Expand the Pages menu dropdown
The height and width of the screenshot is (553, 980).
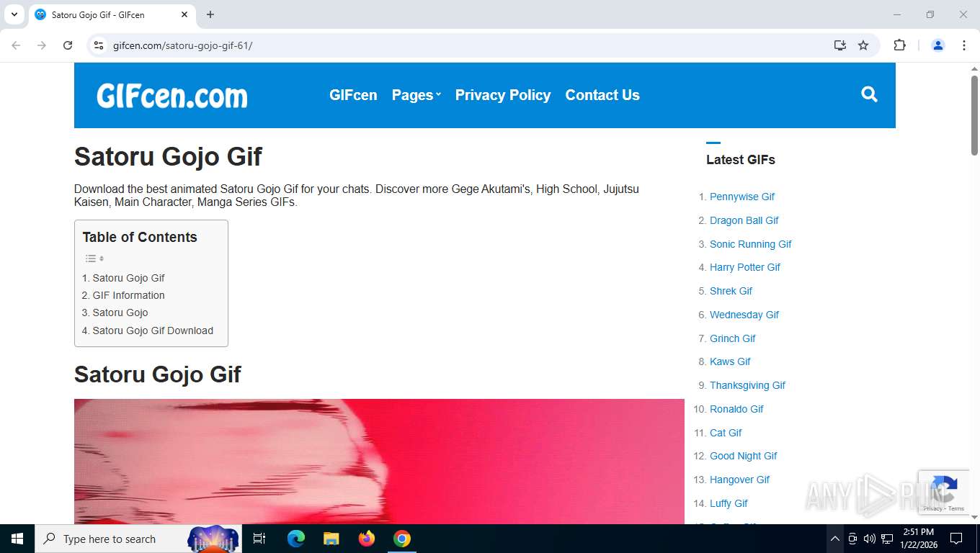416,95
